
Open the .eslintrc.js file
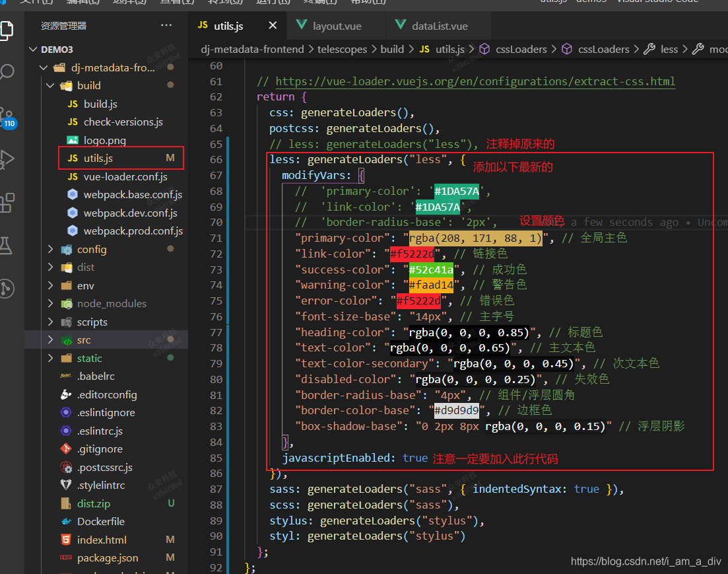(100, 431)
